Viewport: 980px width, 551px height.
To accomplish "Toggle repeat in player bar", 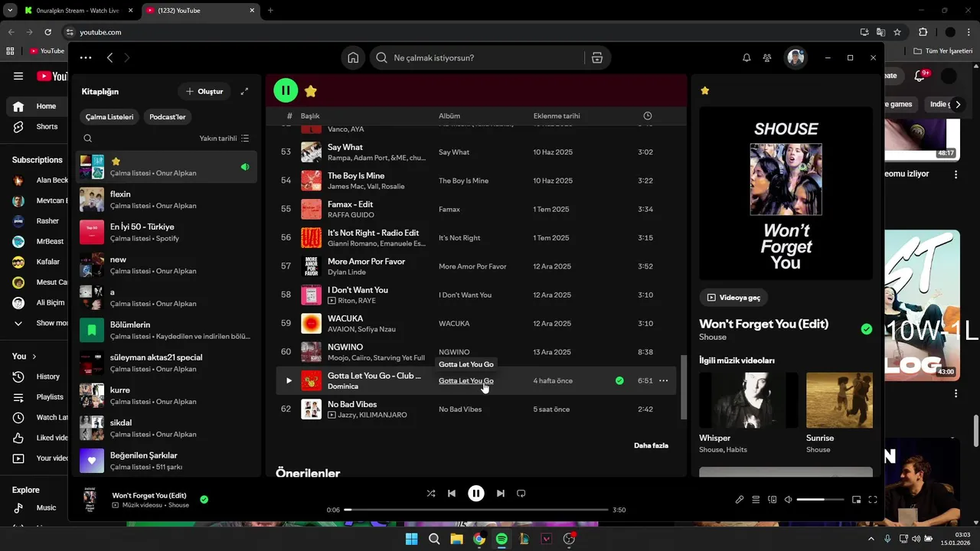I will click(x=521, y=494).
